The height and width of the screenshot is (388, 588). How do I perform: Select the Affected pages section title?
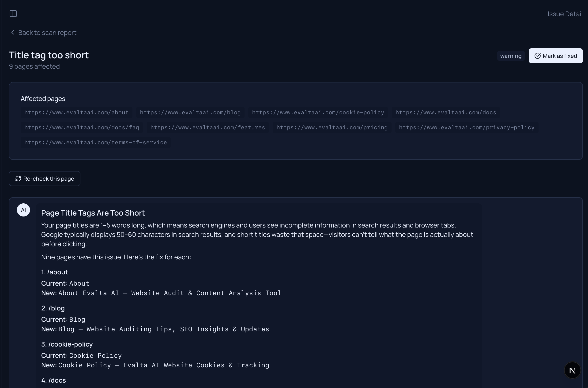[x=43, y=98]
